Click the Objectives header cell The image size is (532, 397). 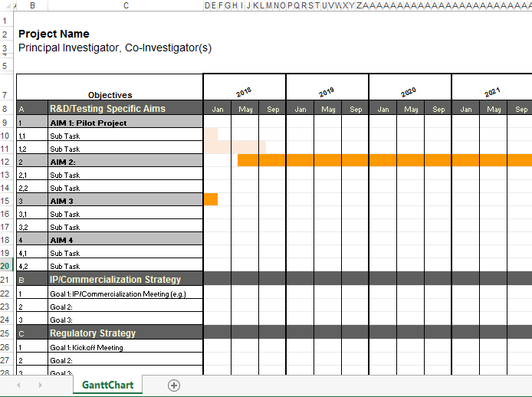110,95
